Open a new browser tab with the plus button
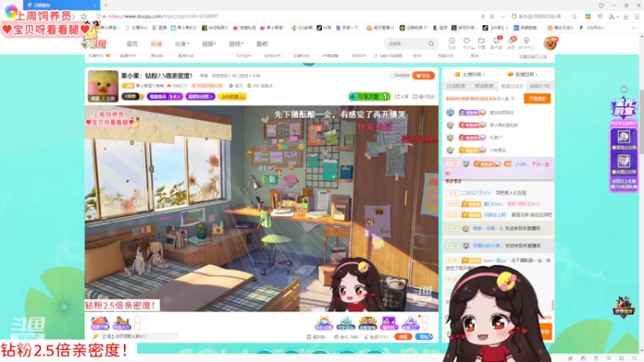The image size is (644, 362). coord(105,5)
